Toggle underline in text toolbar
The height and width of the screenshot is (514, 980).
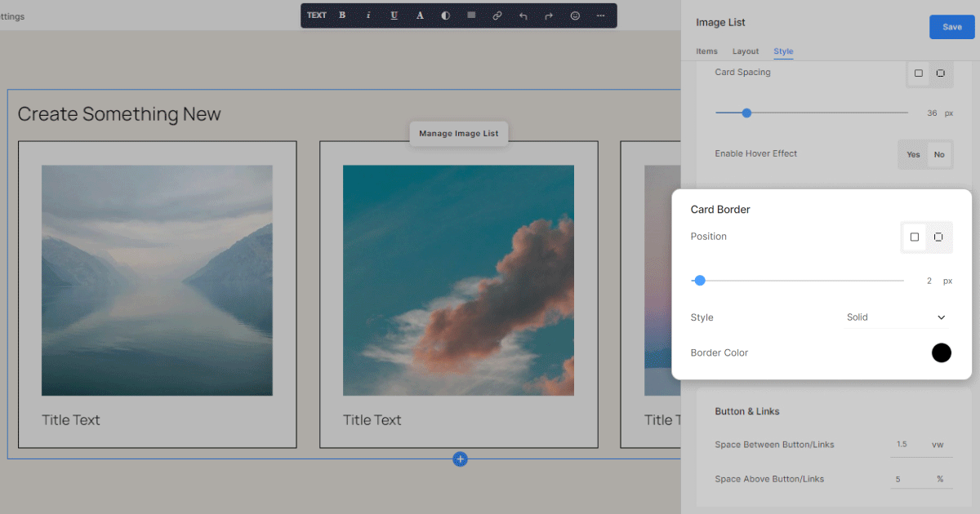point(394,16)
